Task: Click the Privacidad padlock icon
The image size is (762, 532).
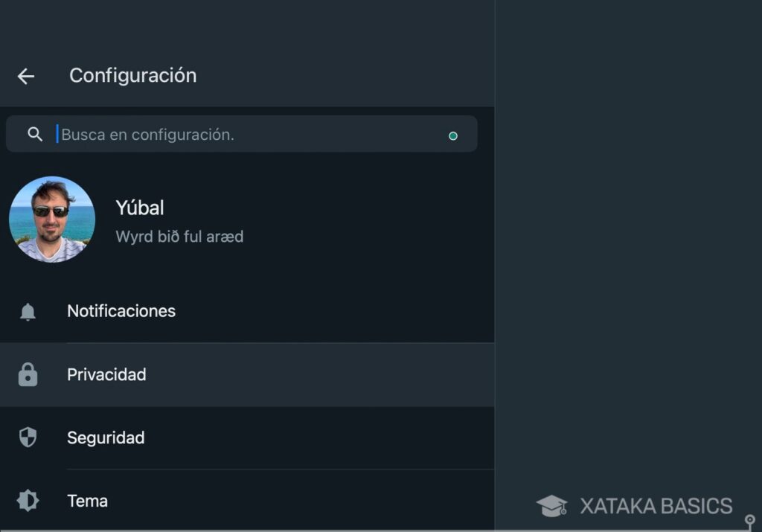Action: pyautogui.click(x=28, y=374)
